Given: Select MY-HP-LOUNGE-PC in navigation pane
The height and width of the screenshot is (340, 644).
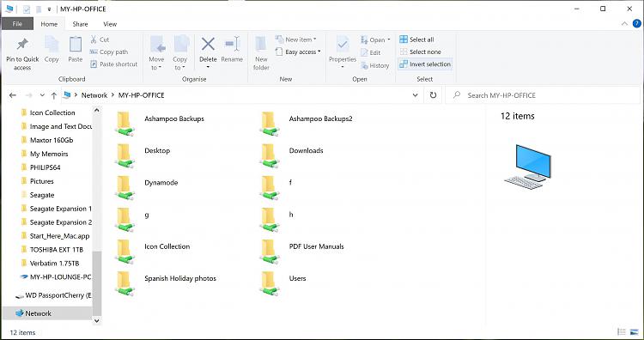Looking at the screenshot, I should 56,277.
